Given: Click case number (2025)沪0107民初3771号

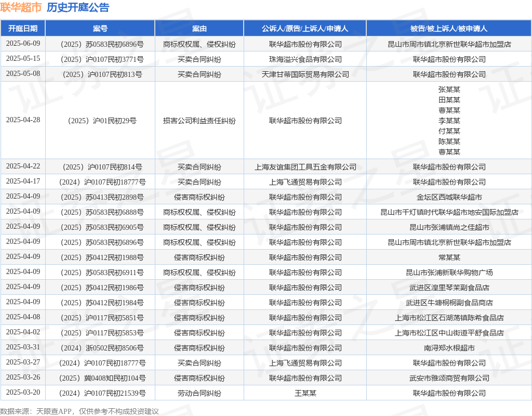Looking at the screenshot, I should [102, 59].
